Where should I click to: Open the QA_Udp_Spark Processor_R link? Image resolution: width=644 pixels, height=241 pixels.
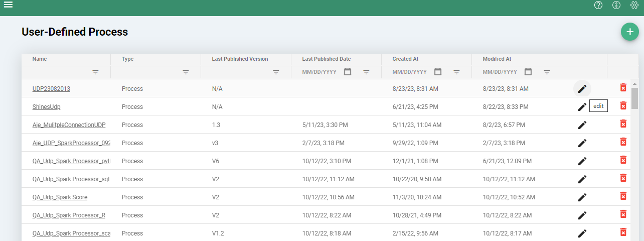(69, 215)
